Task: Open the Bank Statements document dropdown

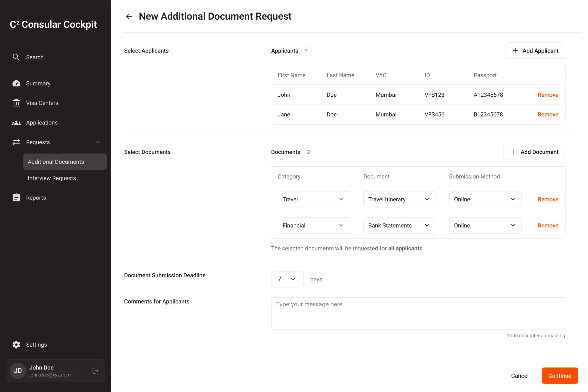Action: tap(400, 225)
